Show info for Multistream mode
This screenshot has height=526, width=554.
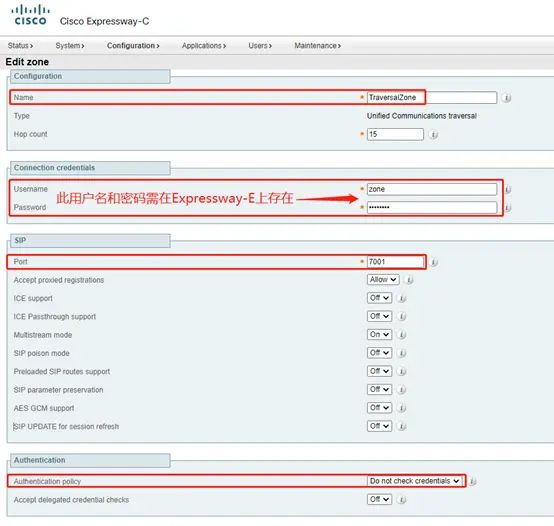[x=402, y=335]
